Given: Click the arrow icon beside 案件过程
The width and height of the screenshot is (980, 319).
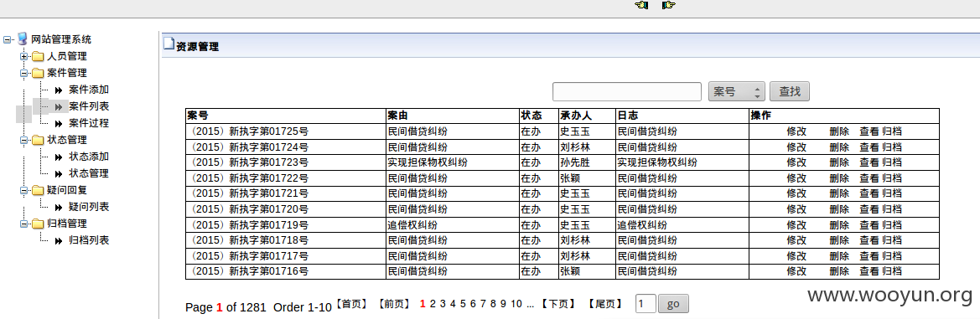Looking at the screenshot, I should point(59,124).
